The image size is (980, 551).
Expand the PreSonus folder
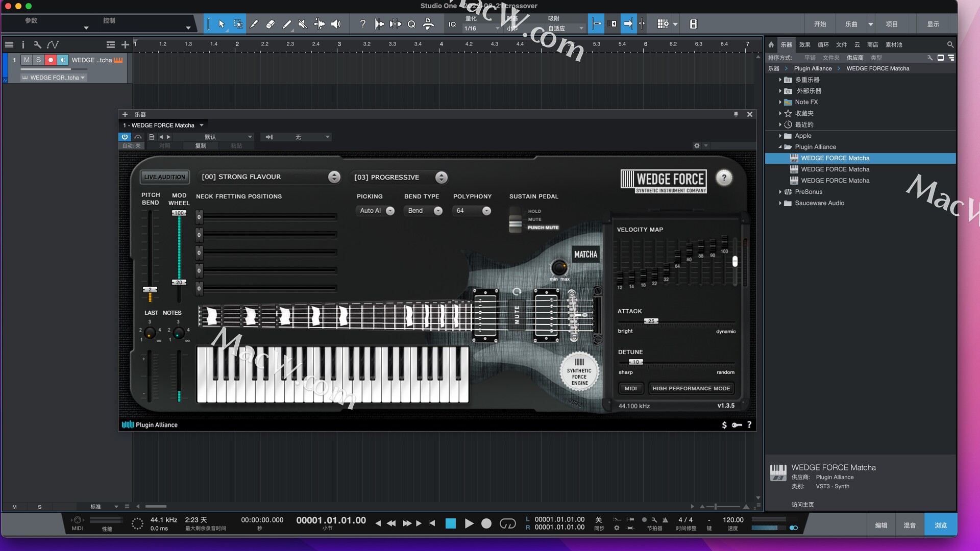pyautogui.click(x=780, y=192)
